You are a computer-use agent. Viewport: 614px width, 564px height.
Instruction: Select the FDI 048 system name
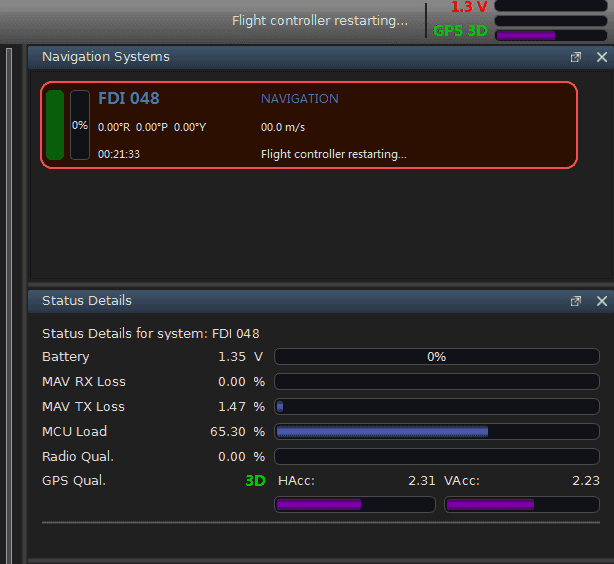[128, 99]
